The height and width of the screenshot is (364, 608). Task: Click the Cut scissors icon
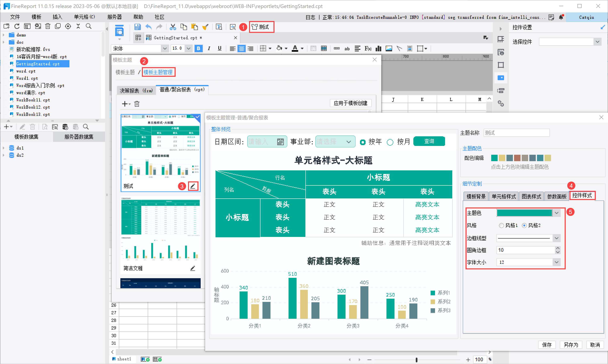point(173,27)
